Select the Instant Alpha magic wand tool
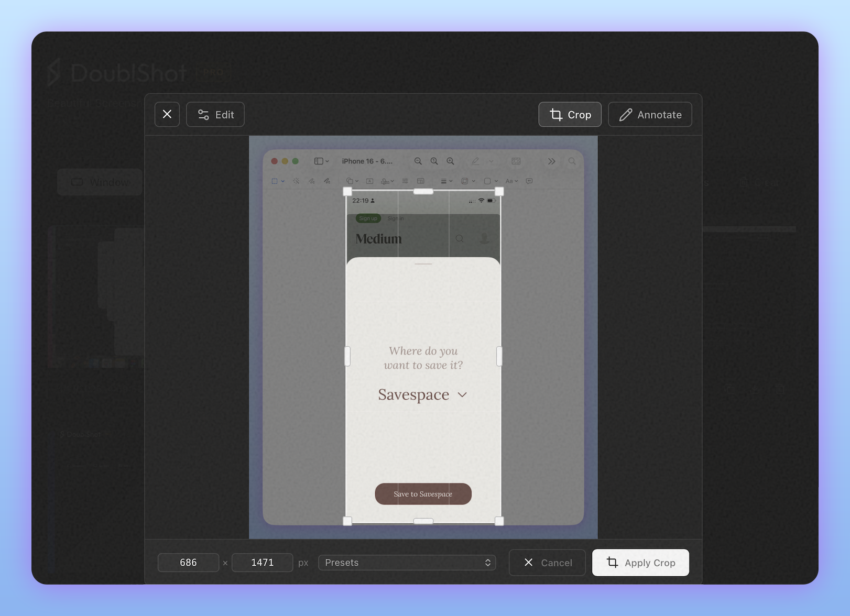 coord(296,181)
